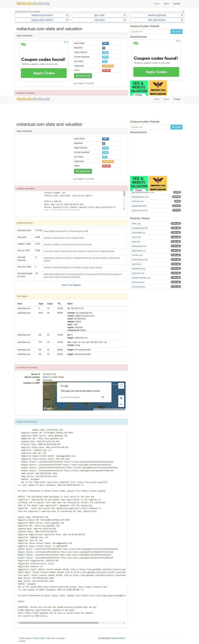This screenshot has height=644, width=199.
Task: Zoom in on the server location map
Action: click(x=121, y=398)
